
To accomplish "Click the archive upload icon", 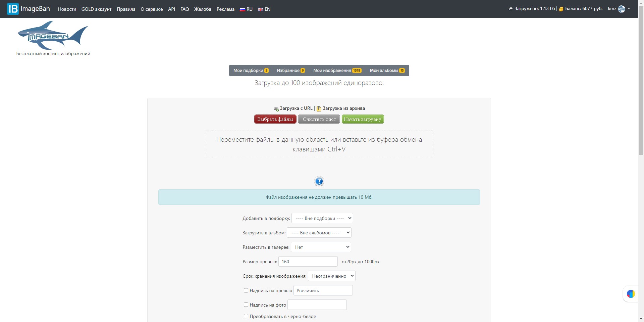I will (319, 108).
